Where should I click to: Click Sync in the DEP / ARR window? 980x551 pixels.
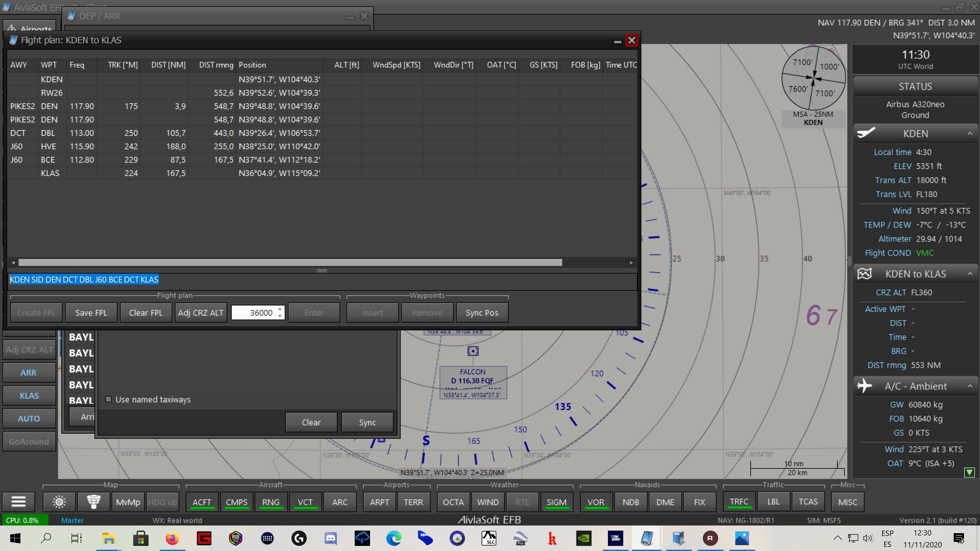tap(367, 422)
